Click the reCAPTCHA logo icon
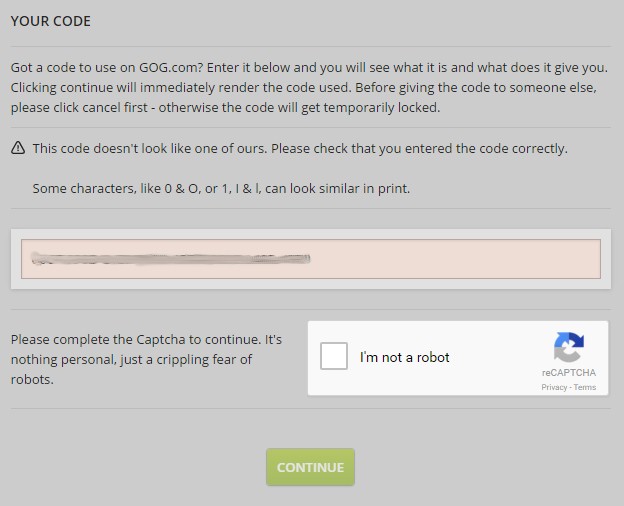The width and height of the screenshot is (624, 506). point(568,347)
